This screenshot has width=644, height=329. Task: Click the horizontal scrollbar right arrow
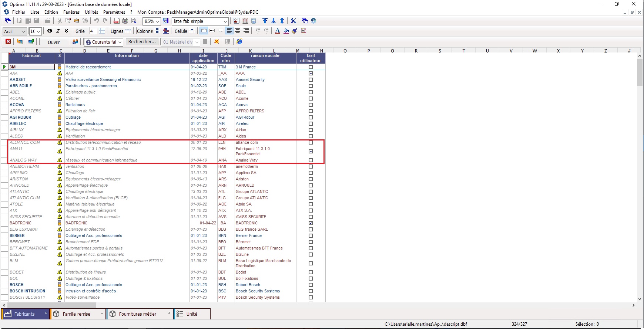634,305
